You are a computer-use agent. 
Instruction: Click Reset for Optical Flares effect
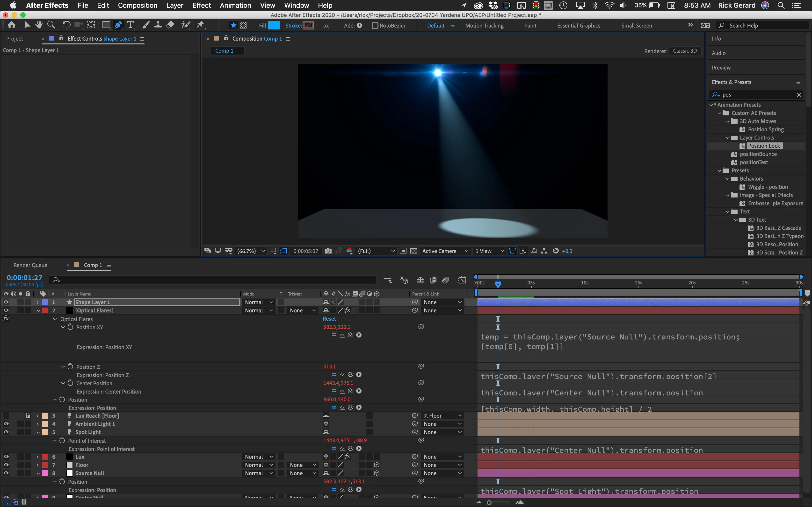click(329, 319)
